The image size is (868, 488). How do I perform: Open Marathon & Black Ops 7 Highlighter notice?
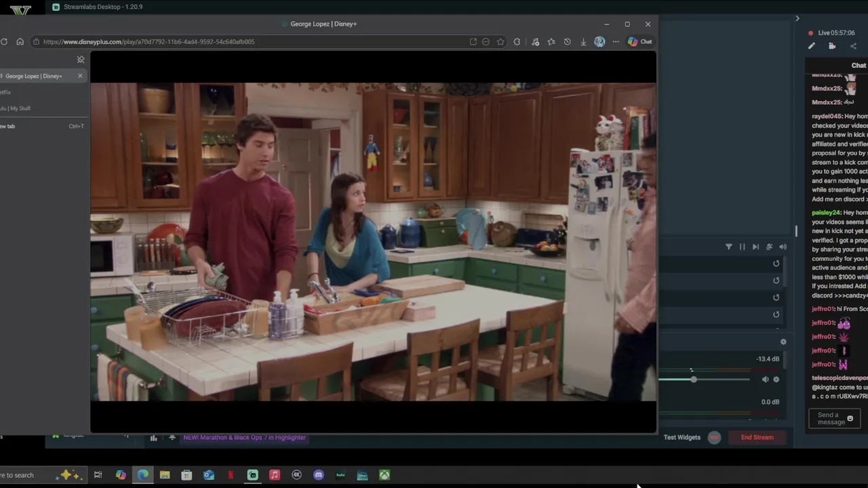[244, 438]
